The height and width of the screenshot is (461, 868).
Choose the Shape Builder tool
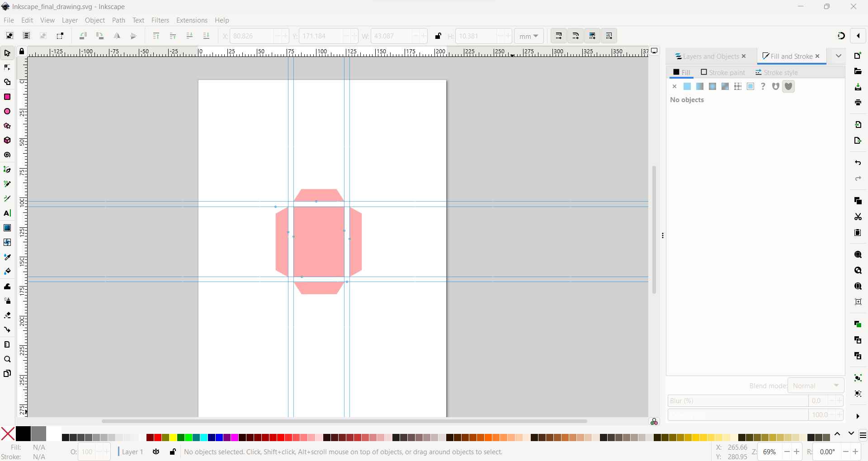point(7,82)
